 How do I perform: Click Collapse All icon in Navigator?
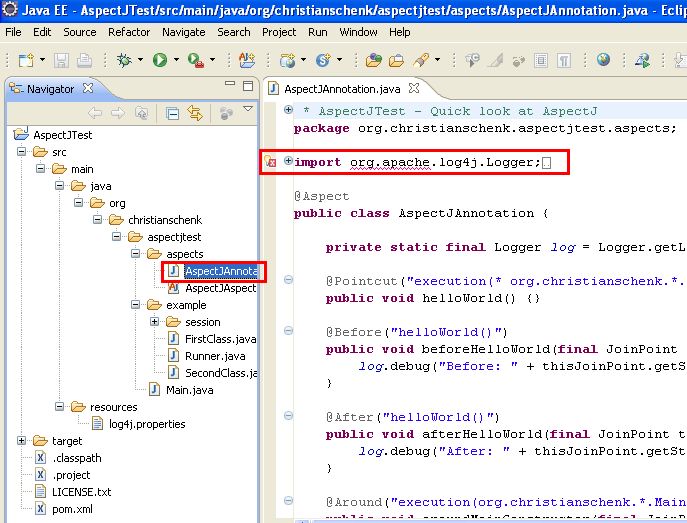tap(172, 114)
